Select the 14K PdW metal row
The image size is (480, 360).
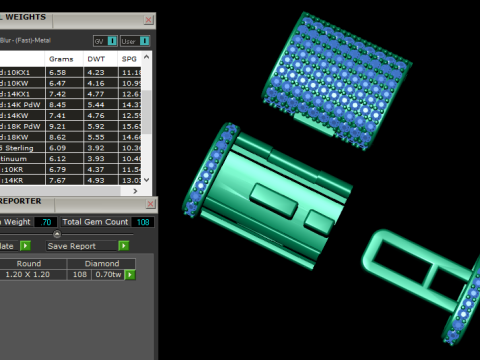[x=70, y=105]
